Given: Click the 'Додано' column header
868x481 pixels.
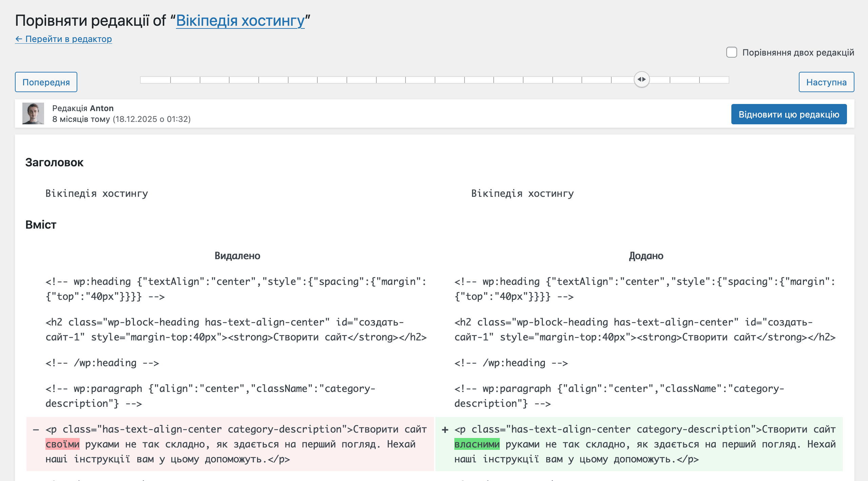Looking at the screenshot, I should 646,256.
